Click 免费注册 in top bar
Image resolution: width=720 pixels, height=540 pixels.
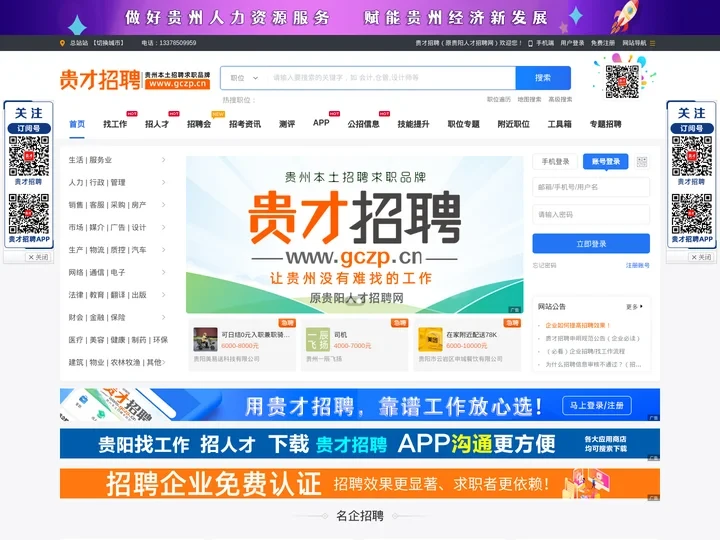[x=603, y=43]
